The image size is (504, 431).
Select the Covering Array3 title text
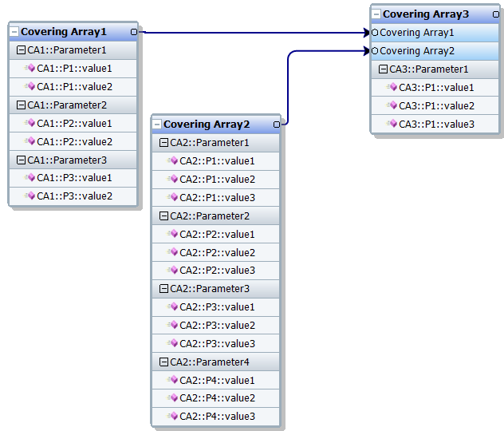click(426, 14)
